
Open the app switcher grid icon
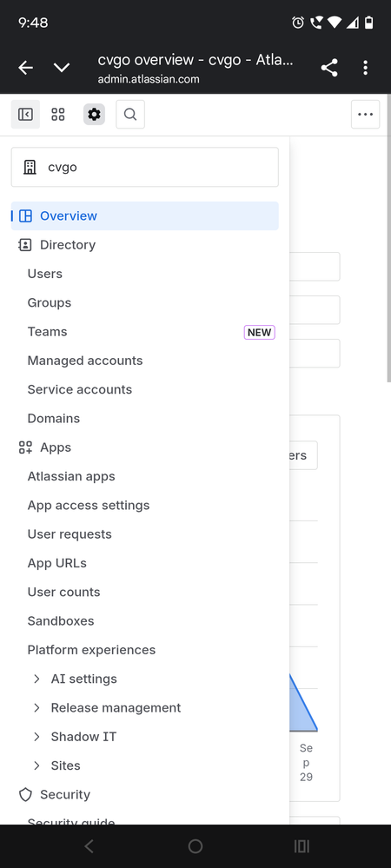click(x=58, y=115)
